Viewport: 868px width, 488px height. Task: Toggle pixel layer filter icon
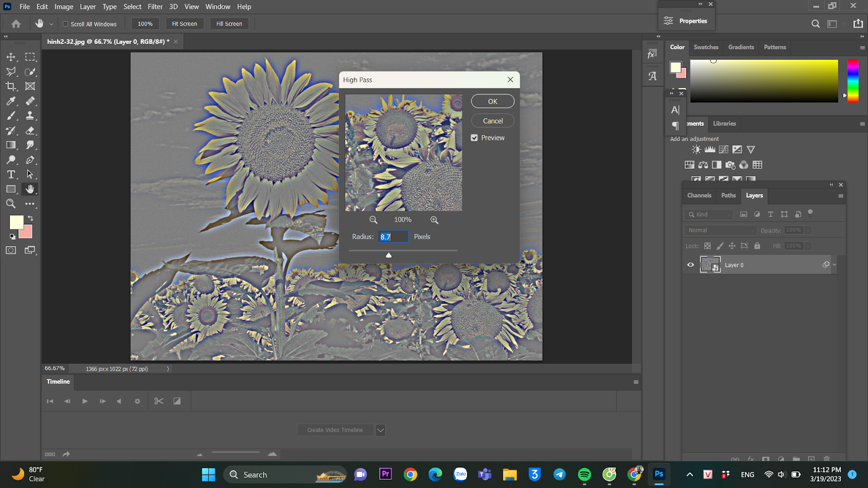(x=744, y=214)
